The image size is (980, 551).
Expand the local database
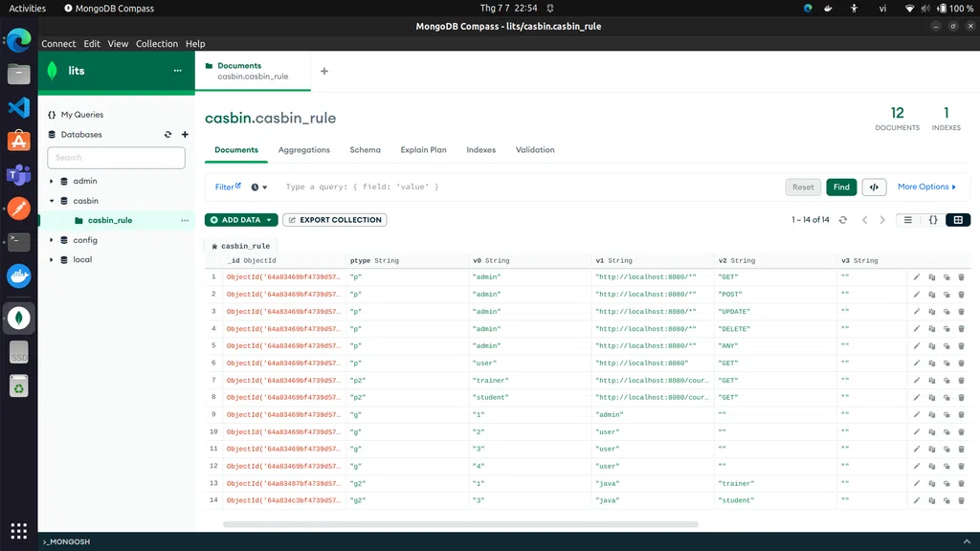click(x=52, y=260)
